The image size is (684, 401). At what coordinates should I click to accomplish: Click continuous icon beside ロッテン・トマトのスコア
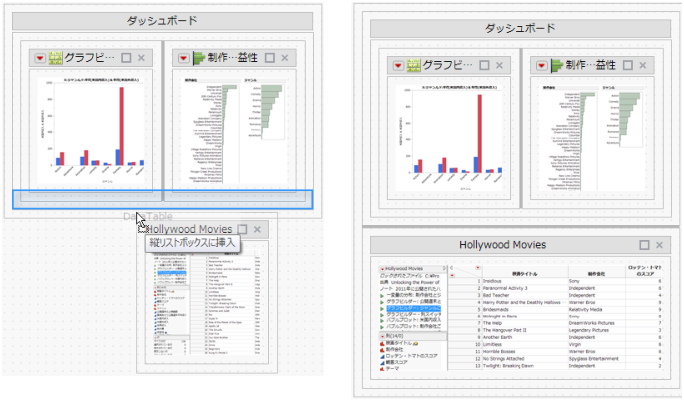tap(382, 356)
